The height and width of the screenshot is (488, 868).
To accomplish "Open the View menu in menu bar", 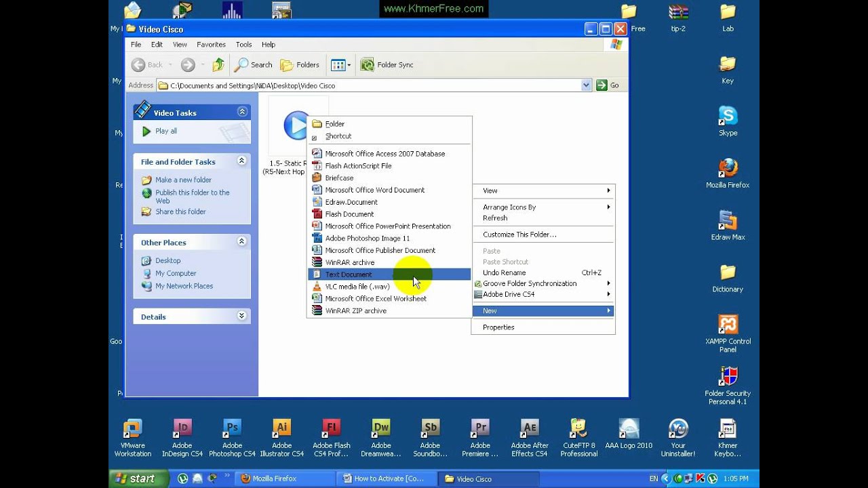I will [x=180, y=45].
